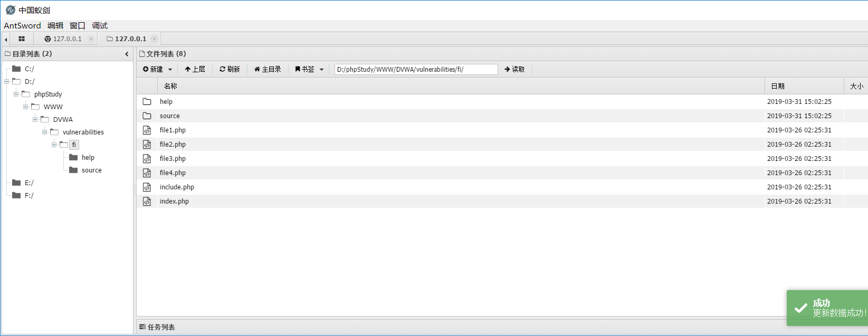This screenshot has height=336, width=868.
Task: Click the path input field
Action: 416,69
